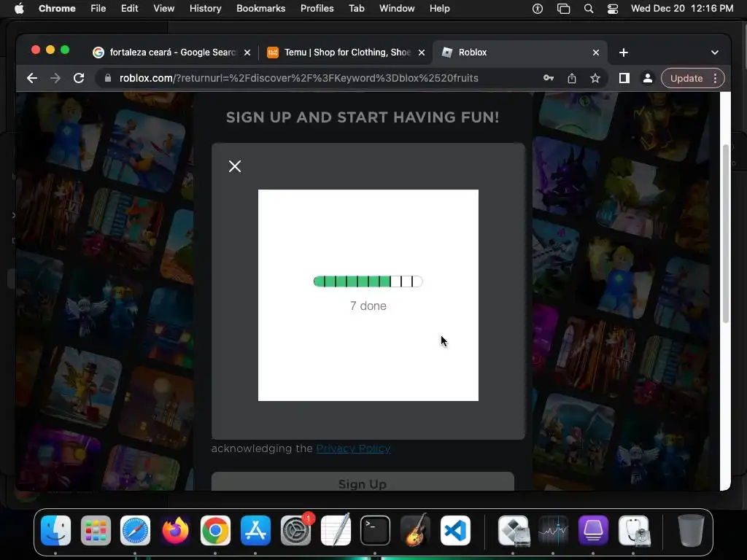The image size is (747, 560).
Task: Open the Tab menu
Action: click(x=356, y=9)
